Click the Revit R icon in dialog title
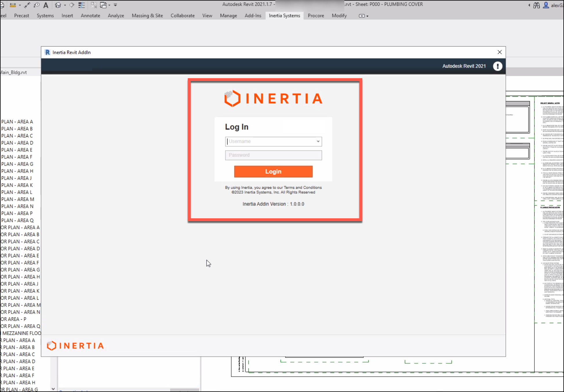This screenshot has height=392, width=564. 48,52
